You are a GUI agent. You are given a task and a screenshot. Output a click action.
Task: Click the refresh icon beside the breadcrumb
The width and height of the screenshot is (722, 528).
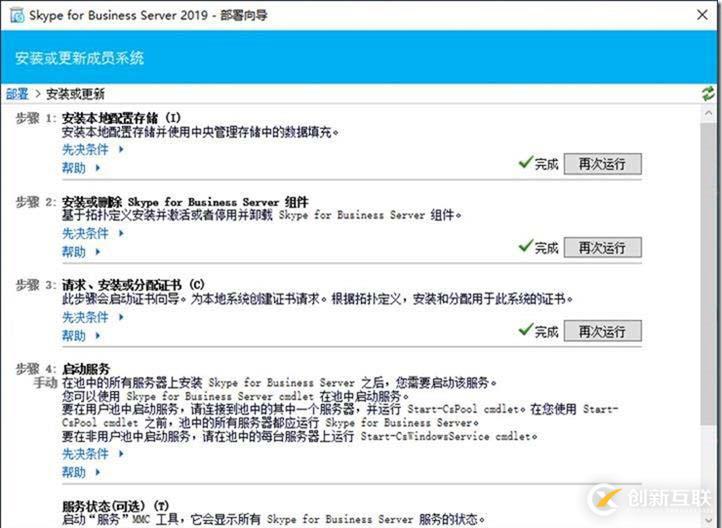pyautogui.click(x=708, y=94)
